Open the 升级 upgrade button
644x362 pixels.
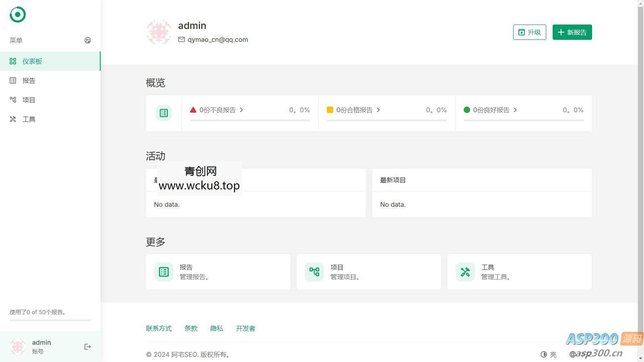tap(529, 32)
